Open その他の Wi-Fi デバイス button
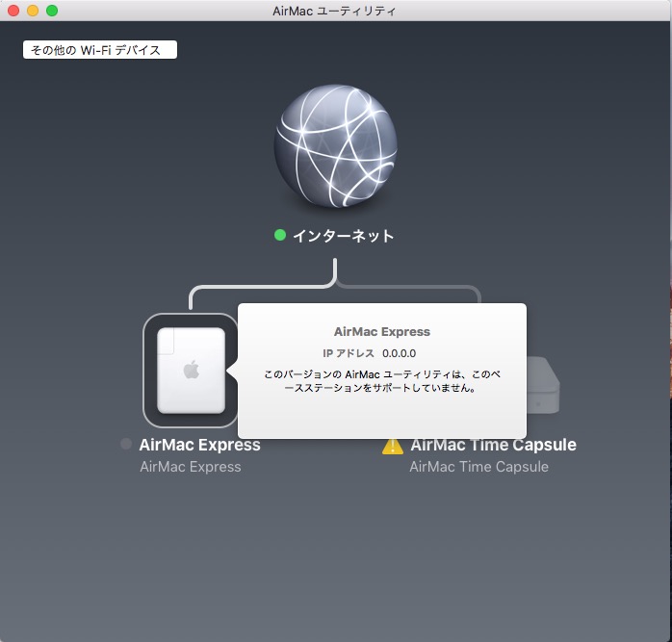 click(100, 50)
